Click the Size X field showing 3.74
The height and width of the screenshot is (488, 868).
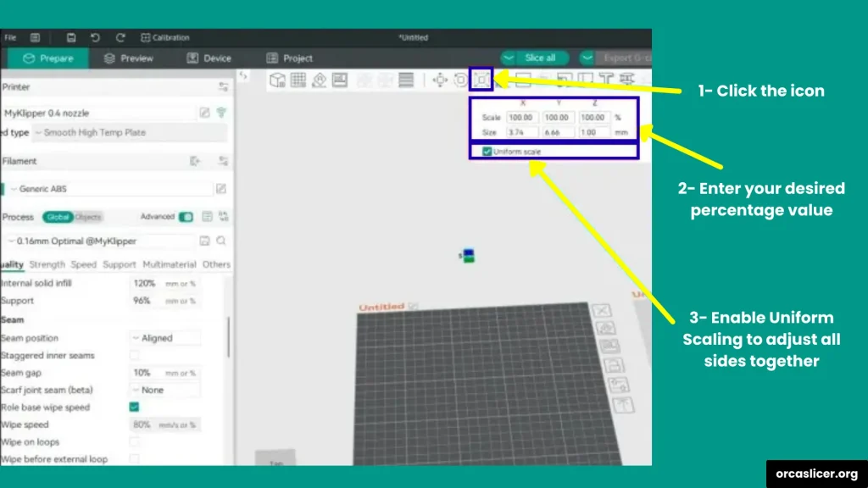(x=521, y=132)
